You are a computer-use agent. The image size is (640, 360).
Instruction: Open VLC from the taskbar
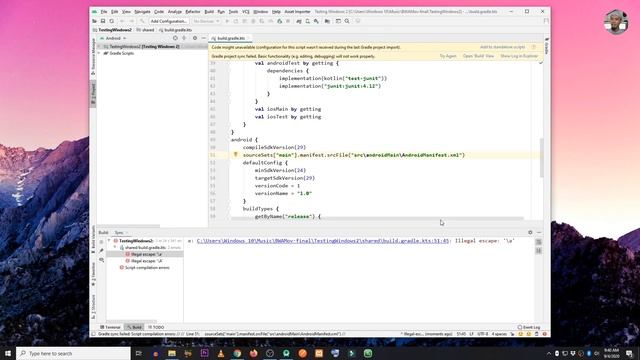221,353
